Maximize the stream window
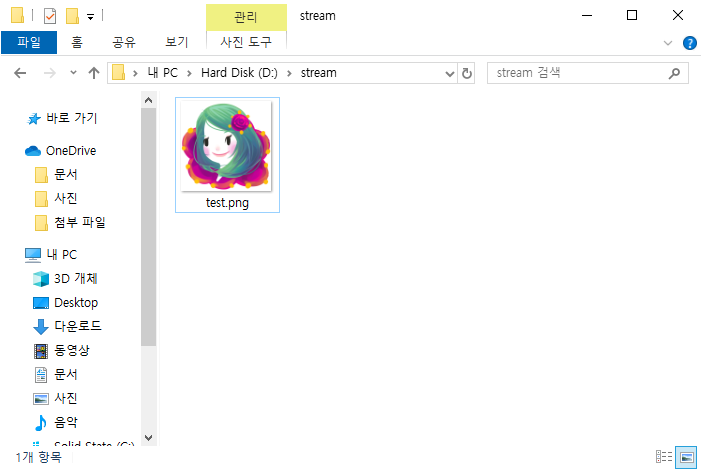Viewport: 701px width, 470px height. (632, 16)
